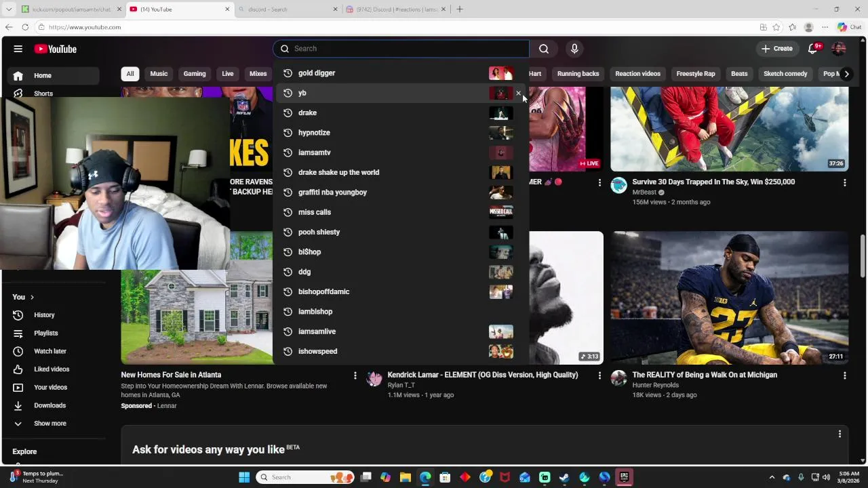The height and width of the screenshot is (488, 868).
Task: Select the Beats filter chip
Action: coord(740,74)
